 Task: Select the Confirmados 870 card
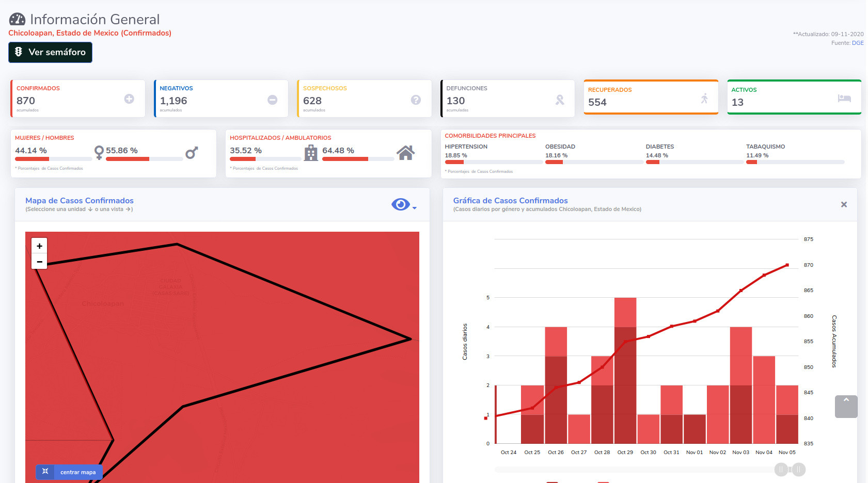click(x=78, y=99)
